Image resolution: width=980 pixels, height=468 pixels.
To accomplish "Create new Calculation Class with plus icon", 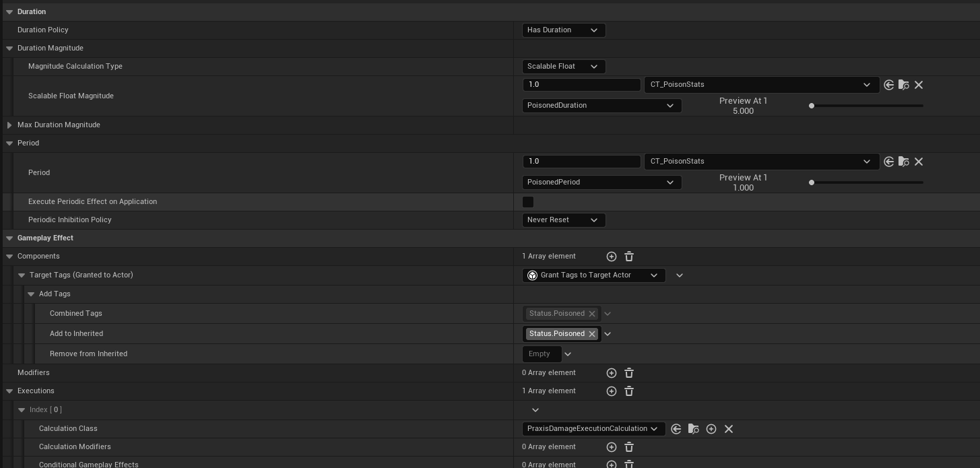I will (711, 429).
